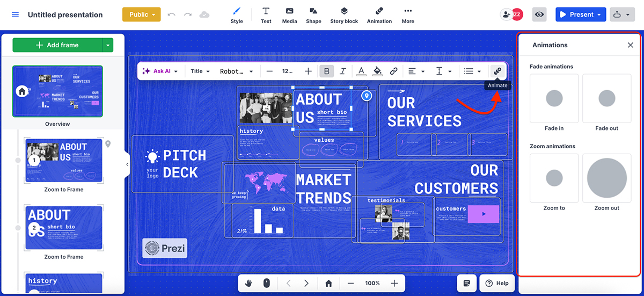The image size is (644, 296).
Task: Close the Animations panel
Action: pos(631,45)
